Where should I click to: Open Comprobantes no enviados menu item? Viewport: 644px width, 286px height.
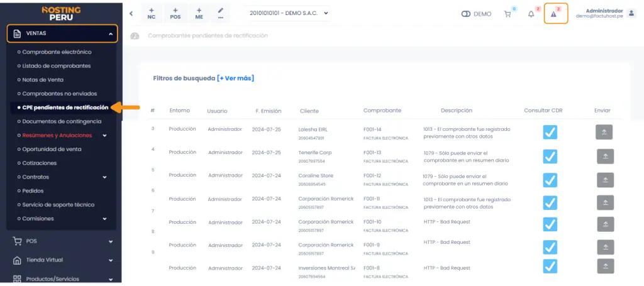coord(60,94)
